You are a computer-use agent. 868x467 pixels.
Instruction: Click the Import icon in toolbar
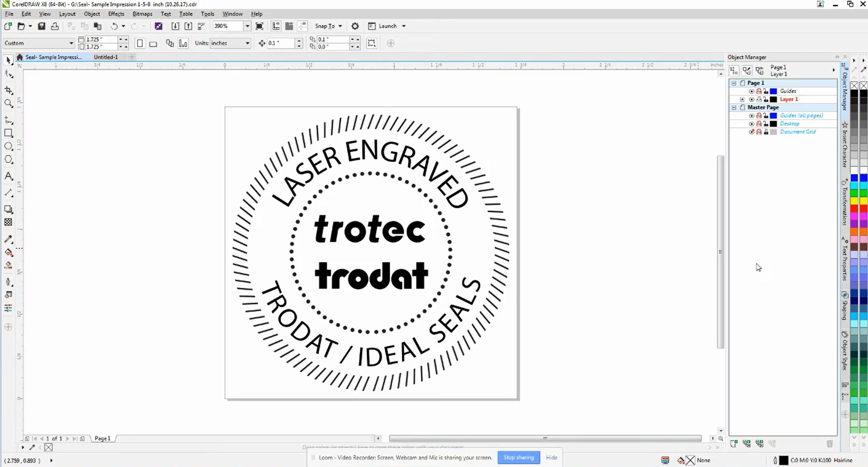[175, 26]
